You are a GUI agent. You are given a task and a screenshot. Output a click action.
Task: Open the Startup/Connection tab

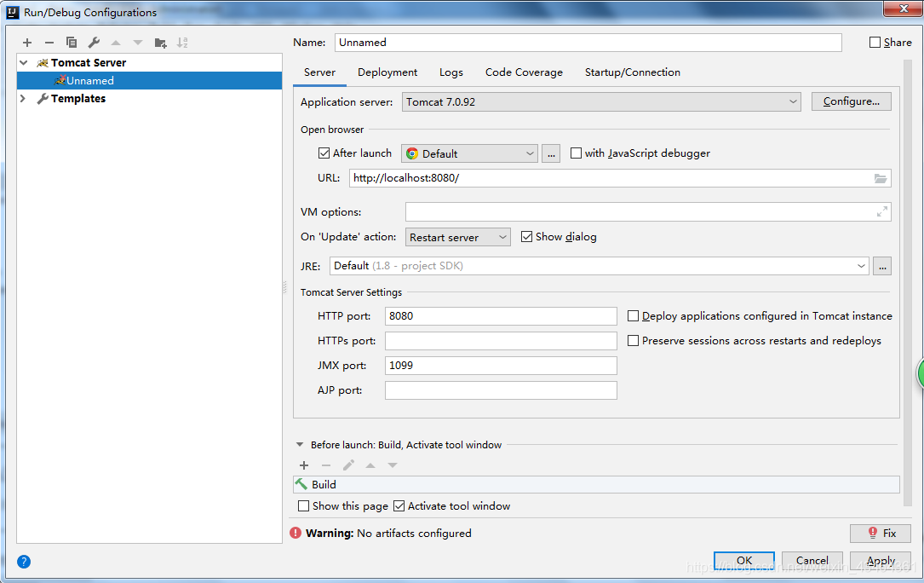pos(632,72)
